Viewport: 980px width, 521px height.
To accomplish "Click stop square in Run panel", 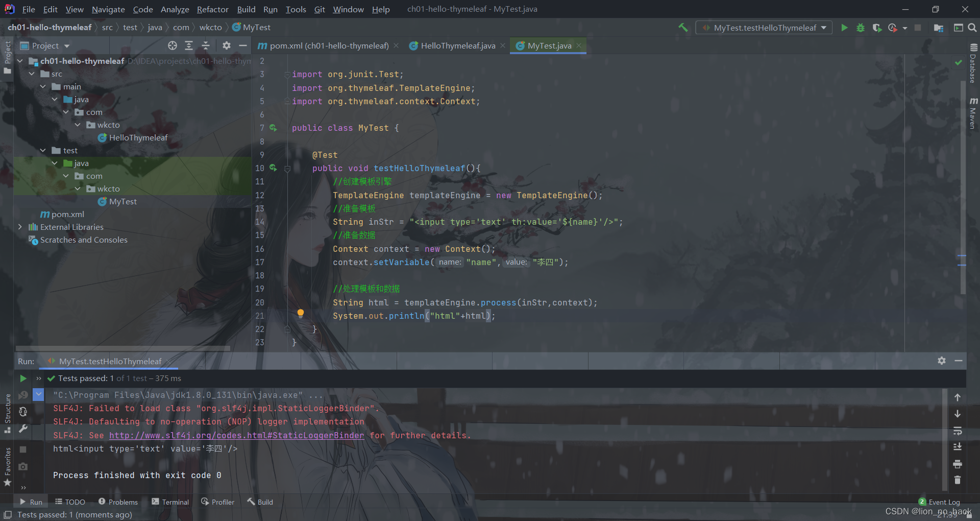I will pos(23,449).
